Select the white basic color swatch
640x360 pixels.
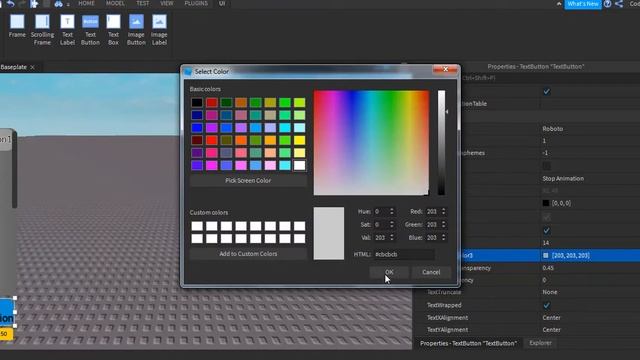[299, 165]
